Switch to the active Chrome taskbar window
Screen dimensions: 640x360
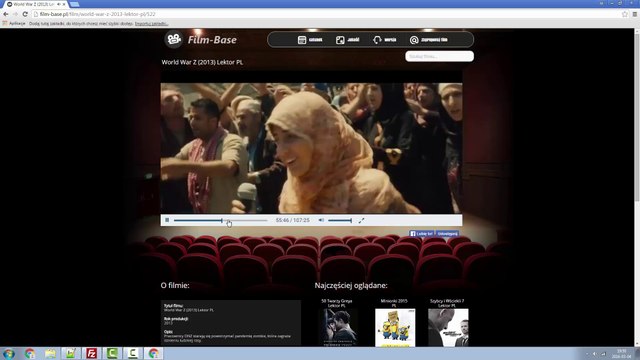[153, 353]
